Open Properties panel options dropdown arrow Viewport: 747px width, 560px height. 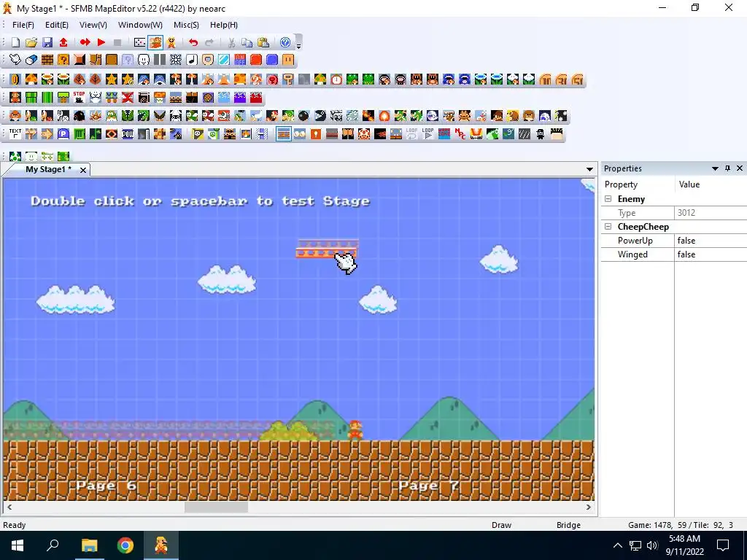pyautogui.click(x=715, y=168)
